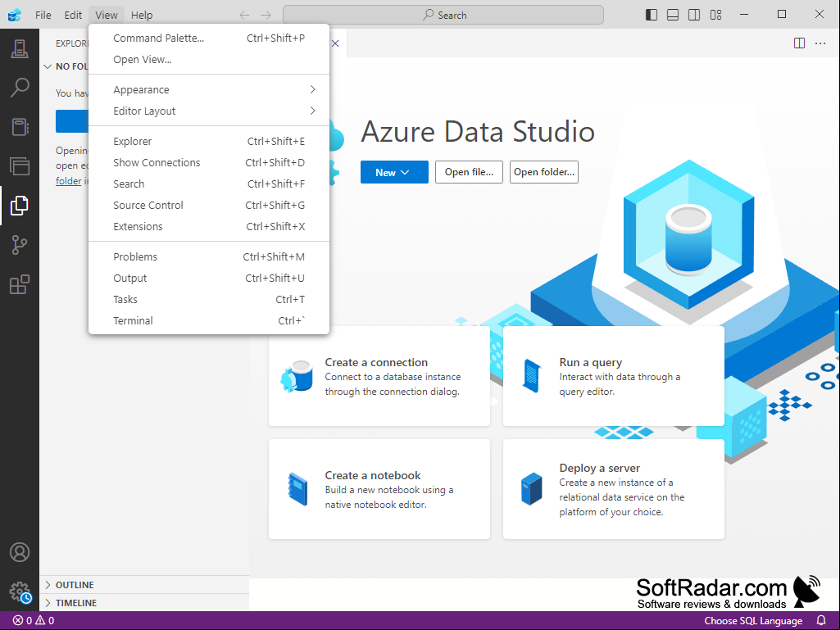
Task: Select Search in the View menu
Action: (x=209, y=184)
